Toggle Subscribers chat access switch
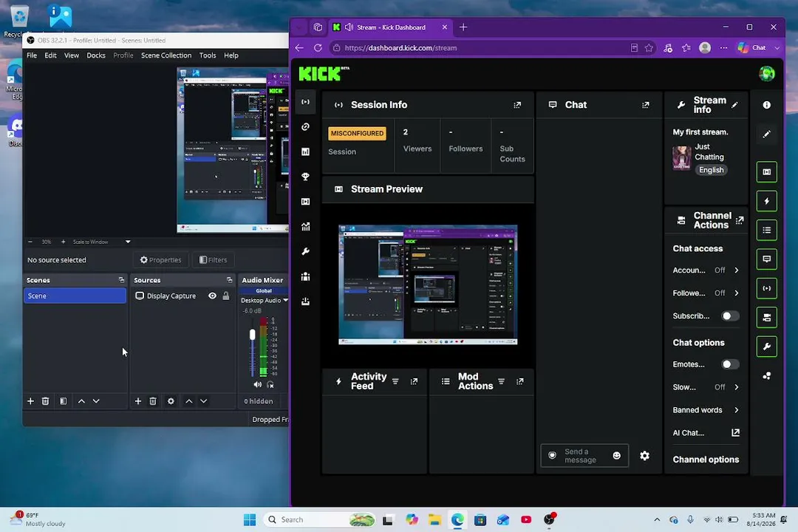 730,316
